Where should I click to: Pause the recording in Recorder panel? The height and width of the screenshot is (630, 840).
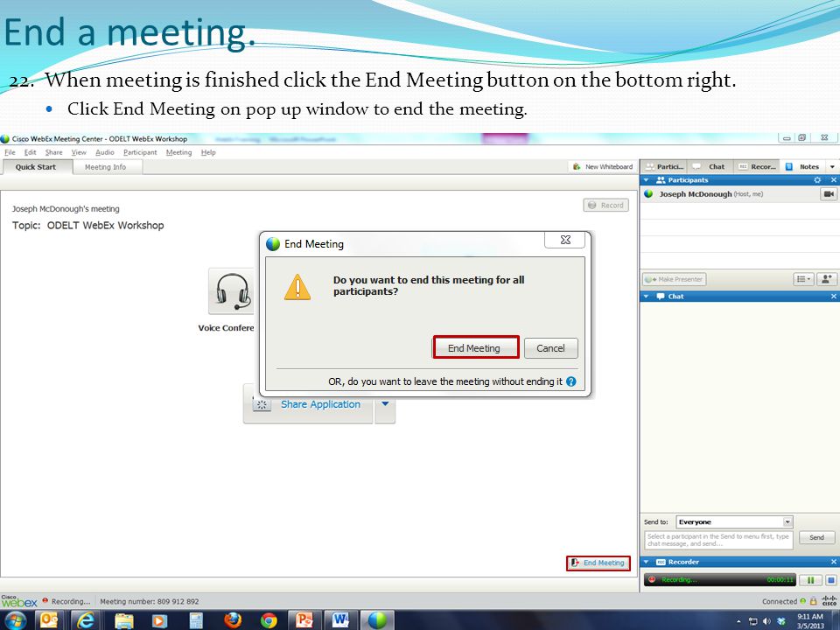pos(810,579)
